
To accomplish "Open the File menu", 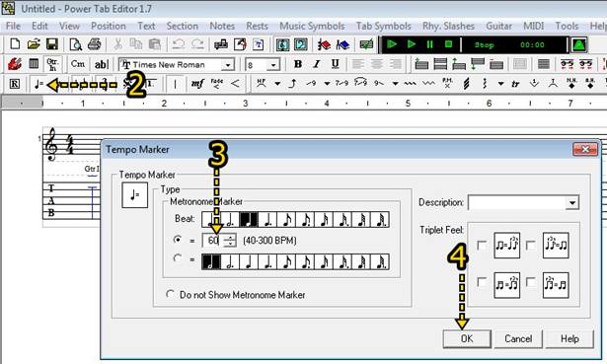I will point(13,26).
